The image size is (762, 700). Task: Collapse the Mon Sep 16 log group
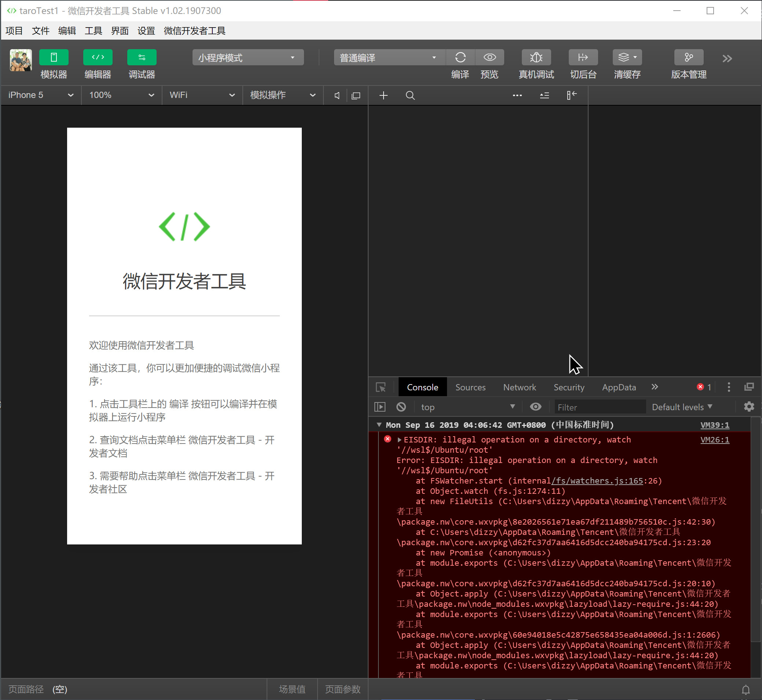coord(379,425)
